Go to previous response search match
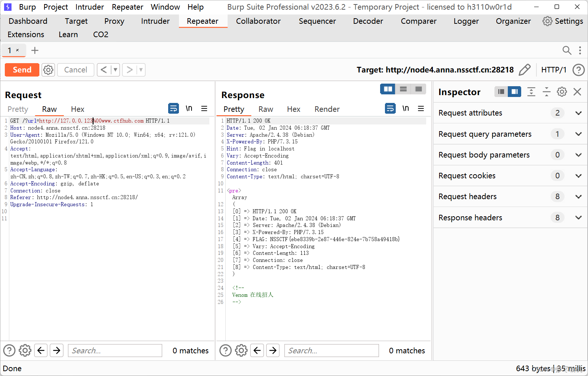The width and height of the screenshot is (588, 376). pos(257,350)
